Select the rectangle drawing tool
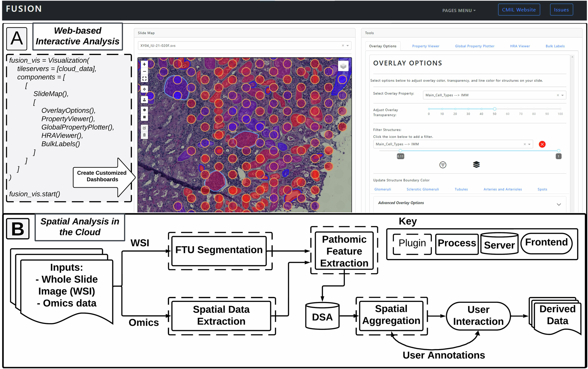The image size is (588, 369). tap(144, 117)
